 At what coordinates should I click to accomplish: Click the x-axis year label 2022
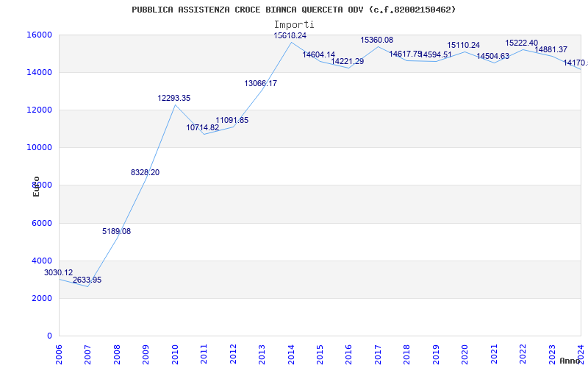[523, 353]
